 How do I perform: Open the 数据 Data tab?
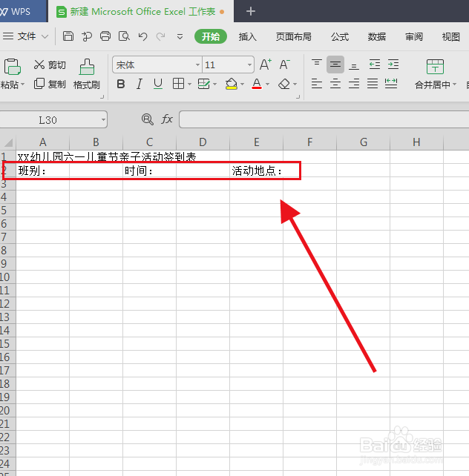point(377,37)
